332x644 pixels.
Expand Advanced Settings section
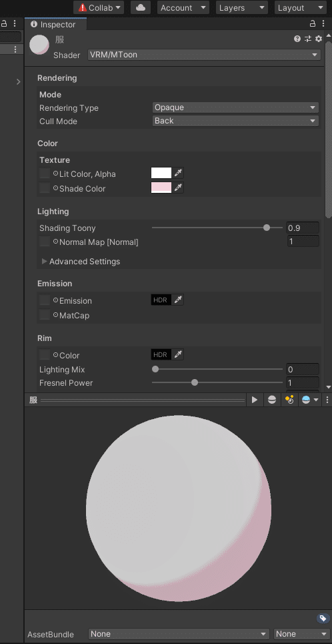tap(81, 261)
